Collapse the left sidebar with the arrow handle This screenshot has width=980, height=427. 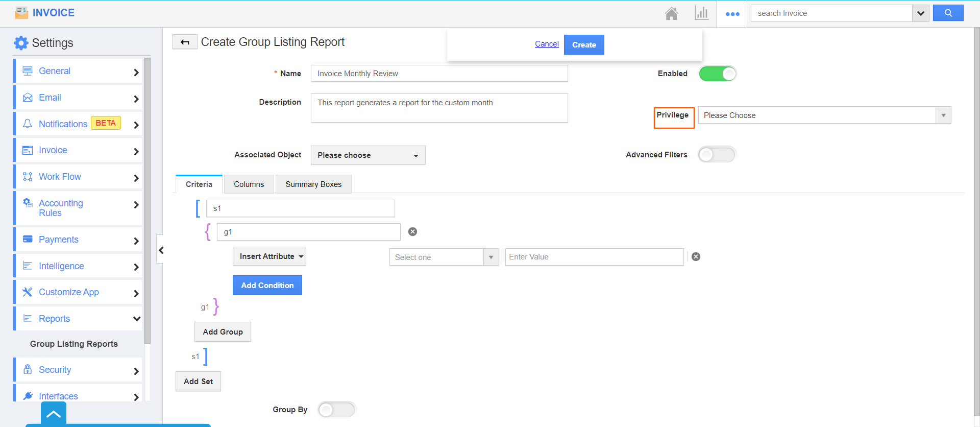pyautogui.click(x=161, y=250)
